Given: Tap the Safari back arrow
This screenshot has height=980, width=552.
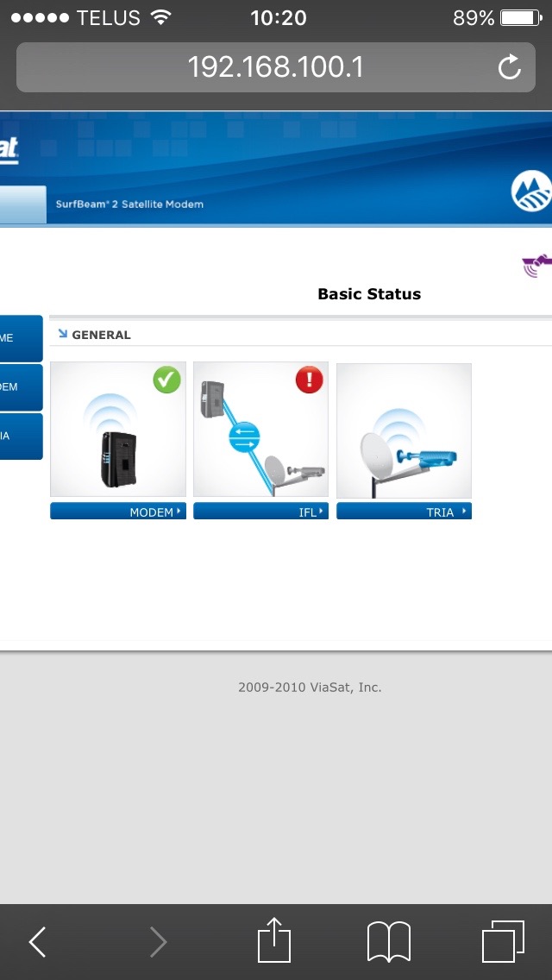Looking at the screenshot, I should [x=37, y=941].
